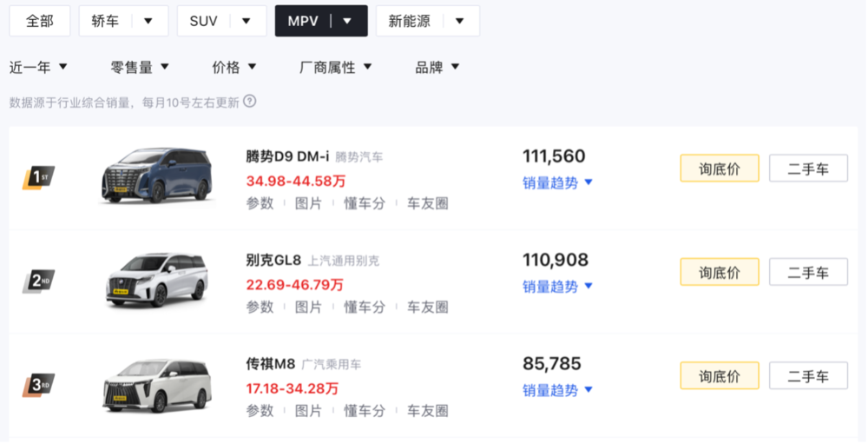The height and width of the screenshot is (444, 868).
Task: Expand the 轿车 dropdown arrow
Action: (148, 21)
